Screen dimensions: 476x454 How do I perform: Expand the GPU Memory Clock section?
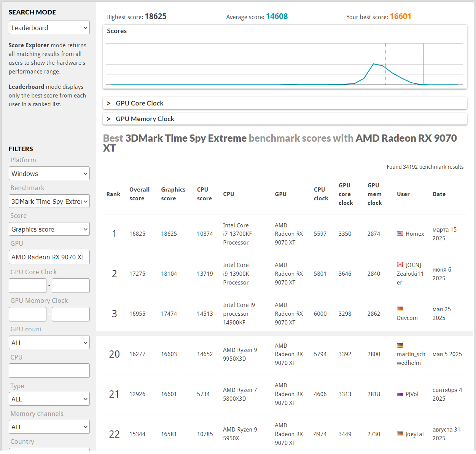pos(285,119)
